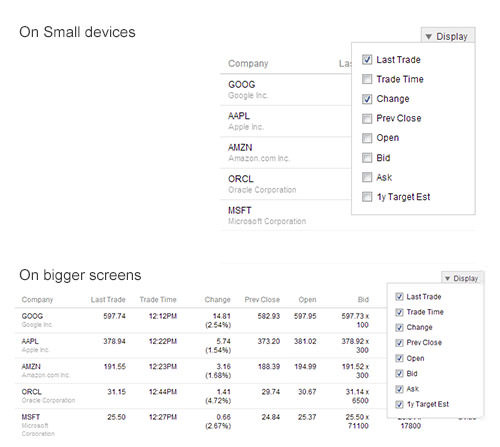The height and width of the screenshot is (447, 500).
Task: Uncheck 1y Target Est in bigger screens menu
Action: [x=399, y=404]
